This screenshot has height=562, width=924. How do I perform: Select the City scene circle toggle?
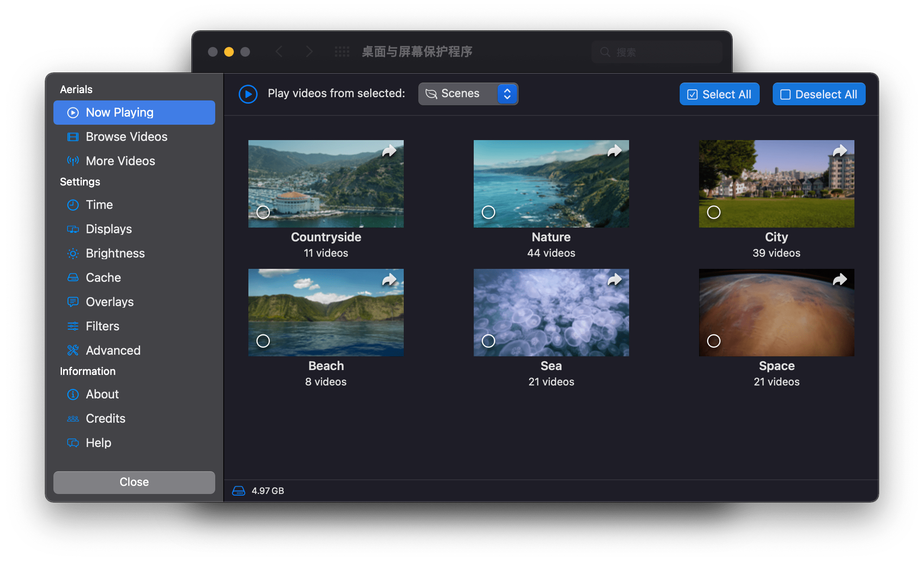click(714, 212)
